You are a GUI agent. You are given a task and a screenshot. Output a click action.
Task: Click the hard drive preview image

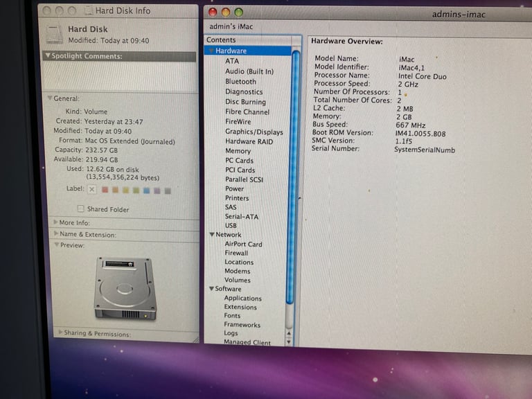click(x=125, y=288)
